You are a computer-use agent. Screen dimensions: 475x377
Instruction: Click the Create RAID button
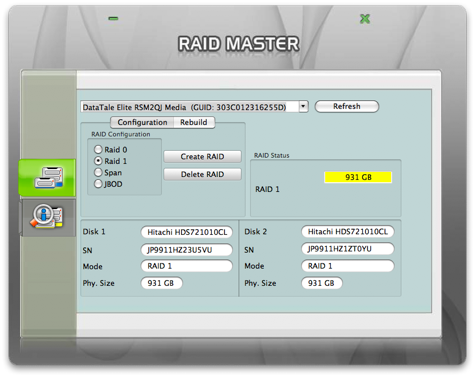(202, 157)
